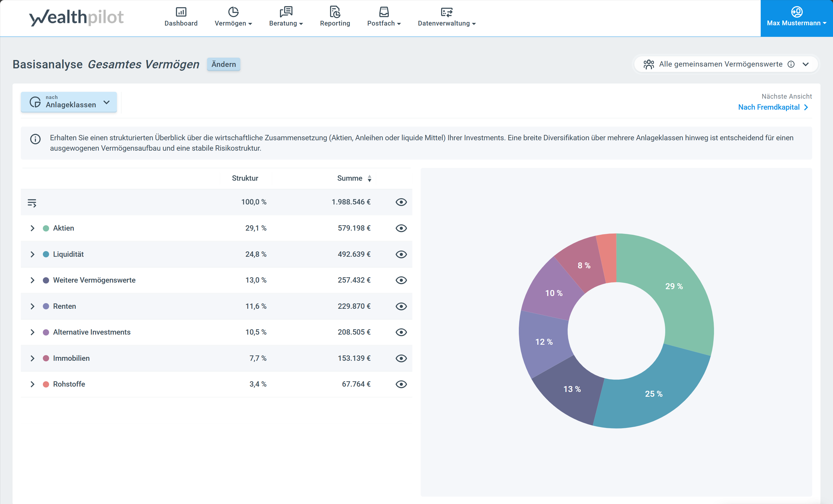The height and width of the screenshot is (504, 833).
Task: Click the green Aktien color dot
Action: pyautogui.click(x=46, y=228)
